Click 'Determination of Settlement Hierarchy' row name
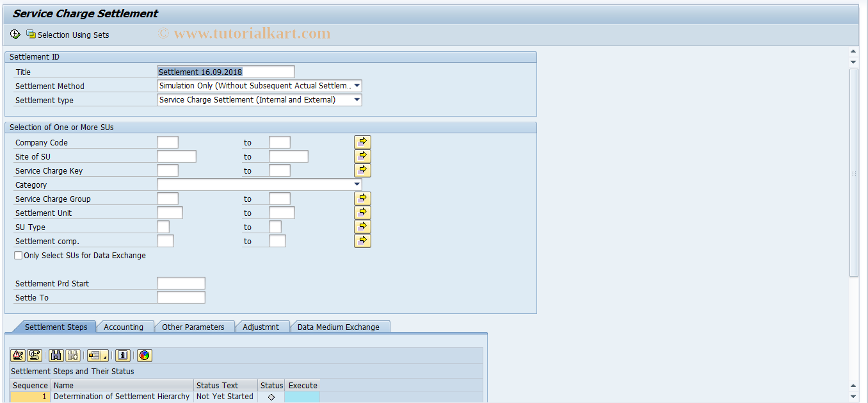868x403 pixels. point(122,397)
